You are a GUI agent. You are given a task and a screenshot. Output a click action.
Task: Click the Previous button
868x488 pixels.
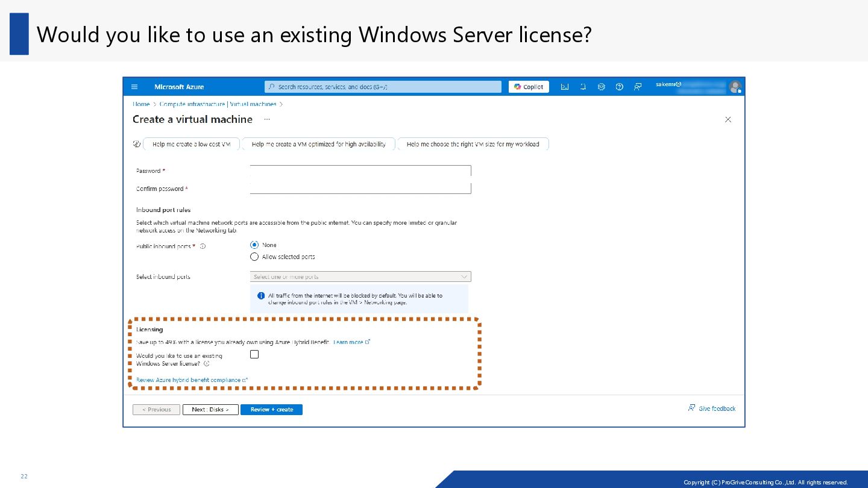(x=156, y=410)
